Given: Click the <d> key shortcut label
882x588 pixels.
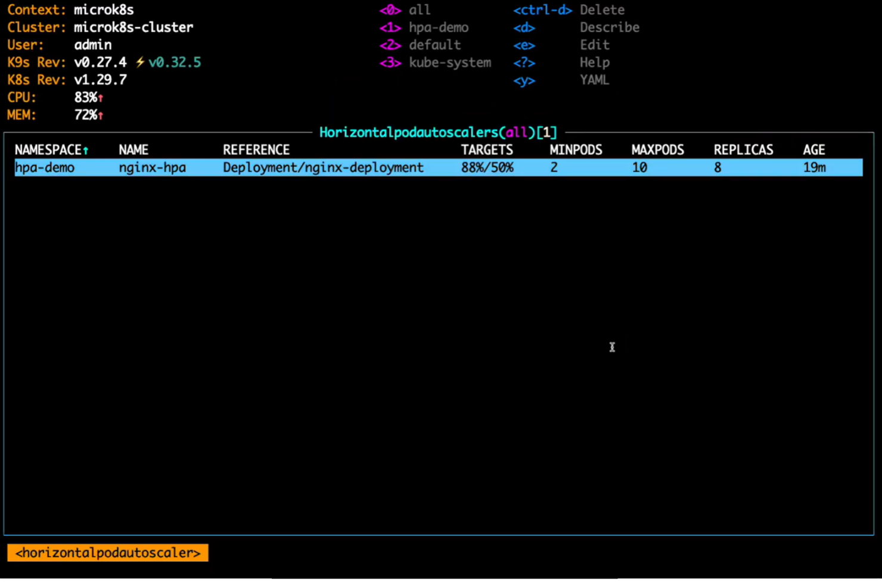Looking at the screenshot, I should (524, 27).
